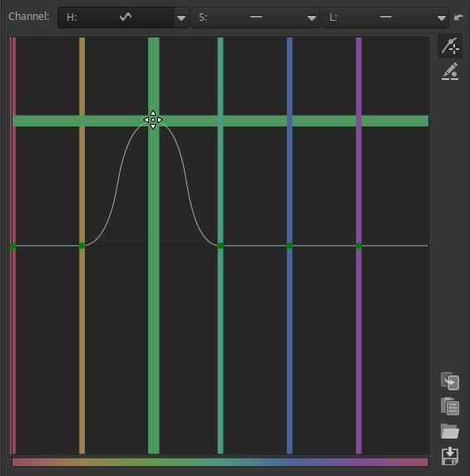This screenshot has height=476, width=470.
Task: Click the copy curve to clipboard icon
Action: point(450,380)
